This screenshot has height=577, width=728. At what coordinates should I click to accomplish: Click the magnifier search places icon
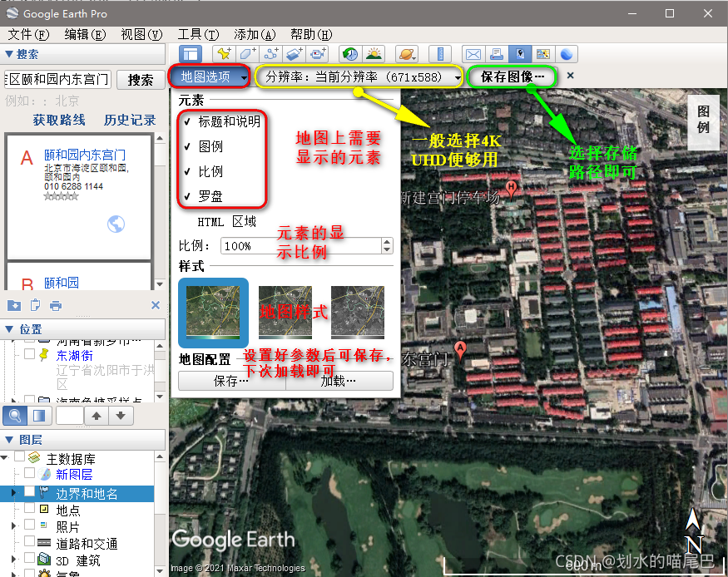point(14,416)
